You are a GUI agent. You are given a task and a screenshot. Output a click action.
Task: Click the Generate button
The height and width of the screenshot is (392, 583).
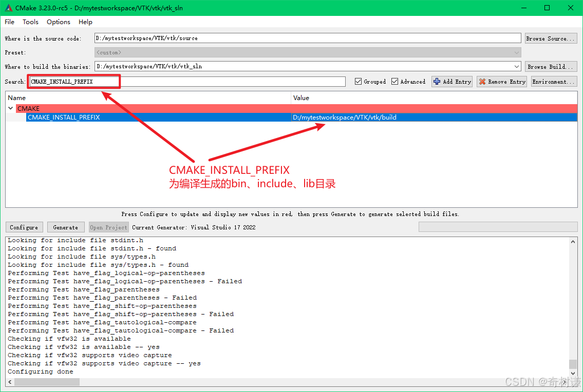coord(65,227)
